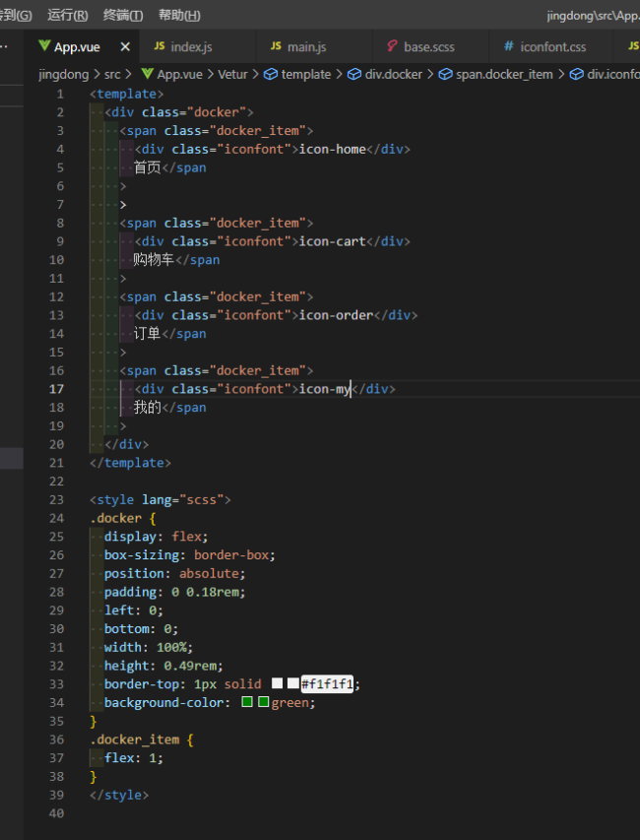
Task: Click the .docker_item selector on line 36
Action: tap(135, 740)
